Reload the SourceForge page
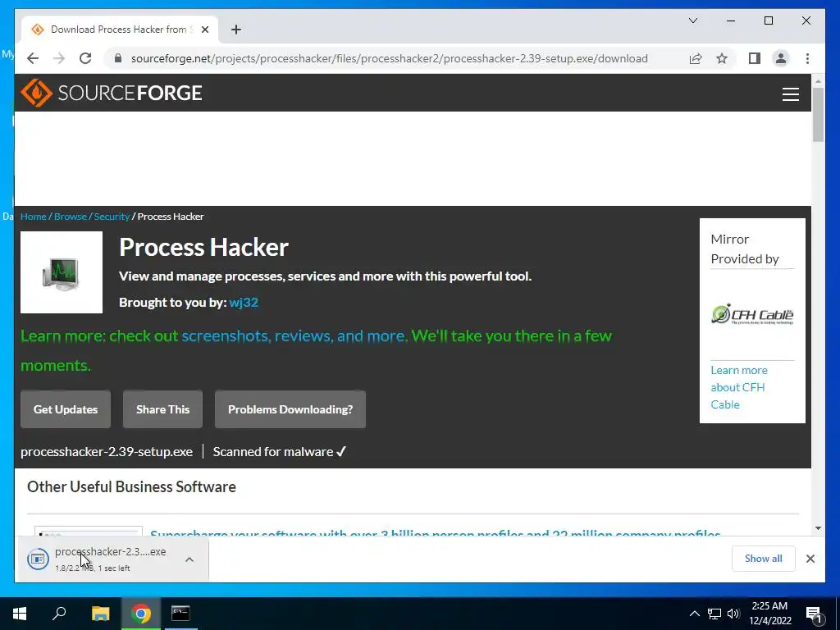Screen dimensions: 840x630 85,58
